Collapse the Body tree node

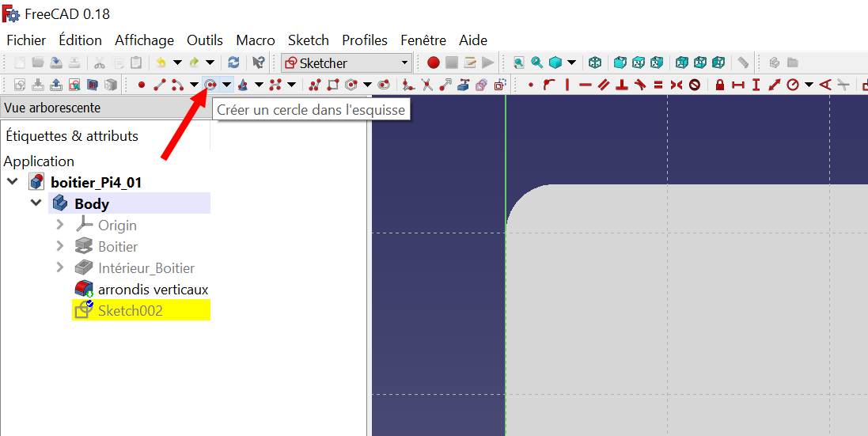(36, 203)
